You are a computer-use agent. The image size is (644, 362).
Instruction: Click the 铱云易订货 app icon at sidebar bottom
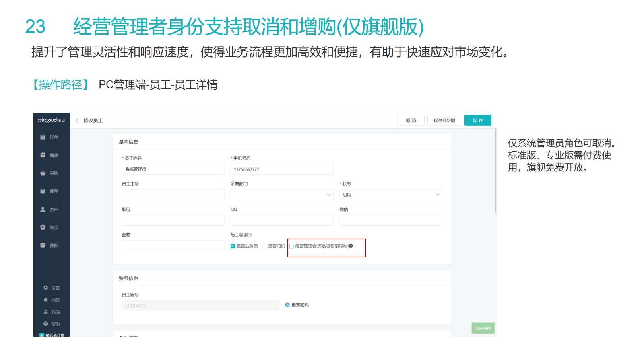pyautogui.click(x=41, y=335)
